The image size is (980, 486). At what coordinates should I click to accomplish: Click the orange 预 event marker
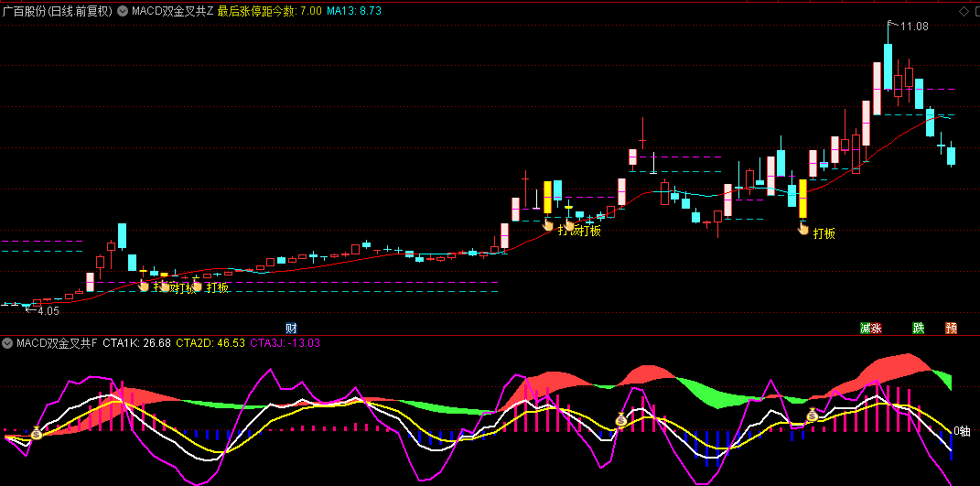(x=951, y=329)
